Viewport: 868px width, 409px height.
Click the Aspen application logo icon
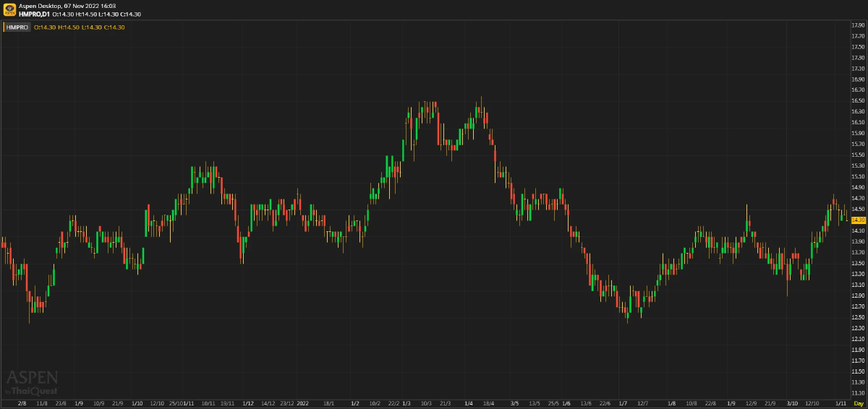(9, 9)
